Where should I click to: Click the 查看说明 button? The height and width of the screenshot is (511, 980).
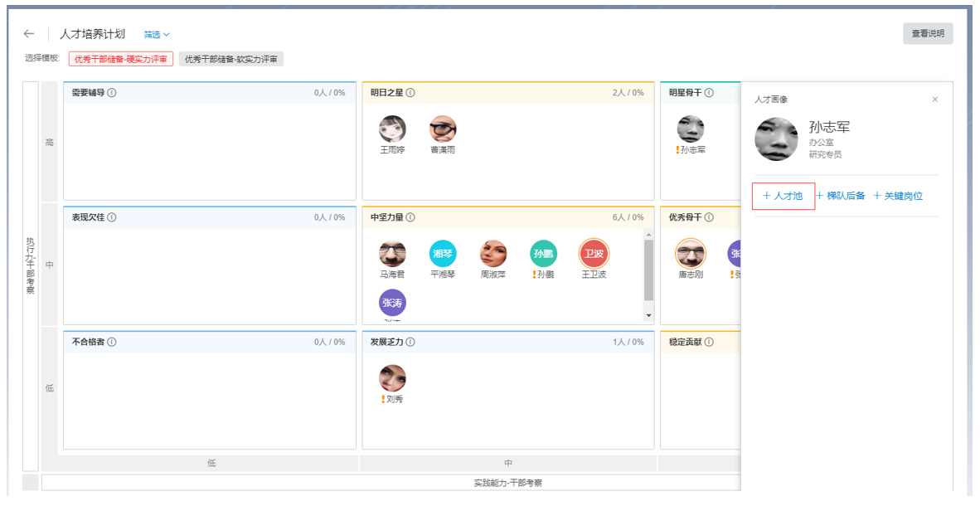[928, 34]
